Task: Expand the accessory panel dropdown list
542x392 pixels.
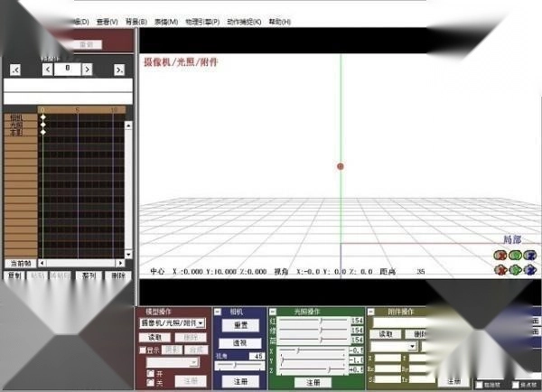Action: (x=412, y=346)
